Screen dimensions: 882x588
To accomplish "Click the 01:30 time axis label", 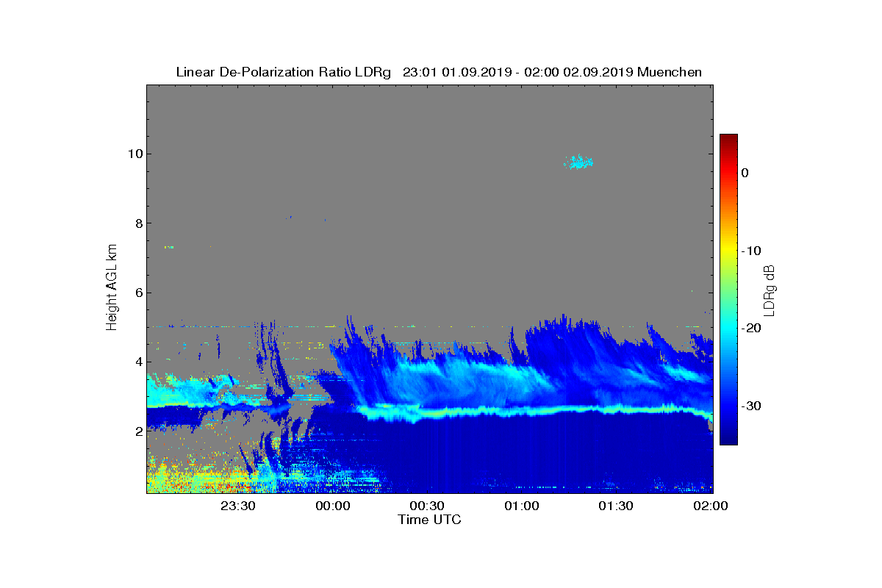I will coord(616,506).
